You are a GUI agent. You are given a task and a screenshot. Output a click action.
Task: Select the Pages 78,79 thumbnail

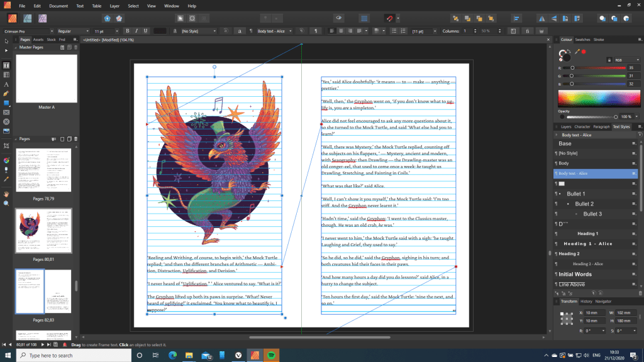click(x=43, y=170)
